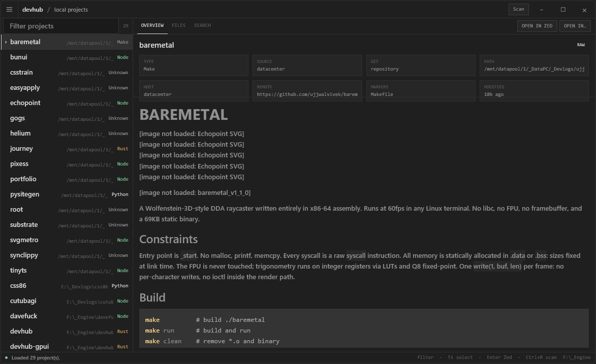
Task: Click the HOST datacenter info card
Action: pyautogui.click(x=194, y=91)
